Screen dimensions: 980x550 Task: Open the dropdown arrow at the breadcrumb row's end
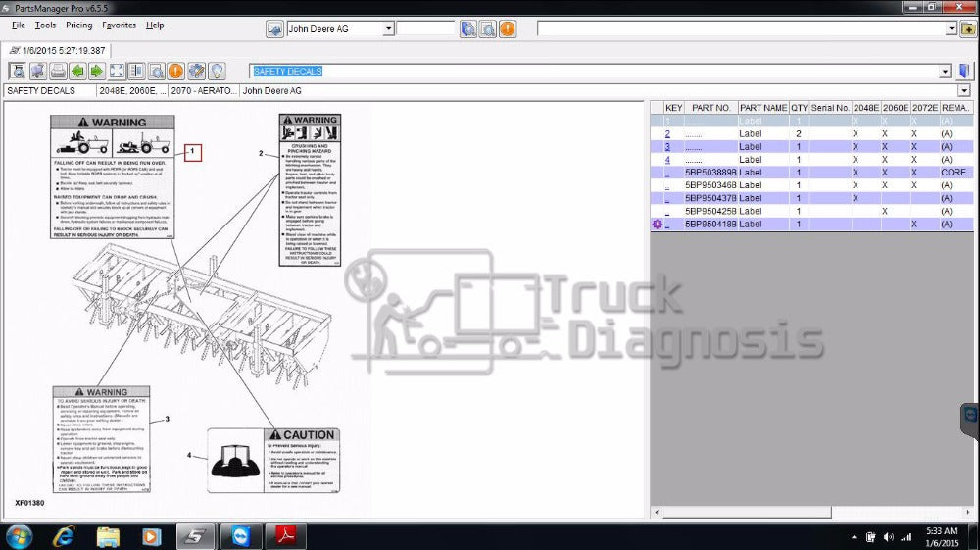[x=964, y=91]
